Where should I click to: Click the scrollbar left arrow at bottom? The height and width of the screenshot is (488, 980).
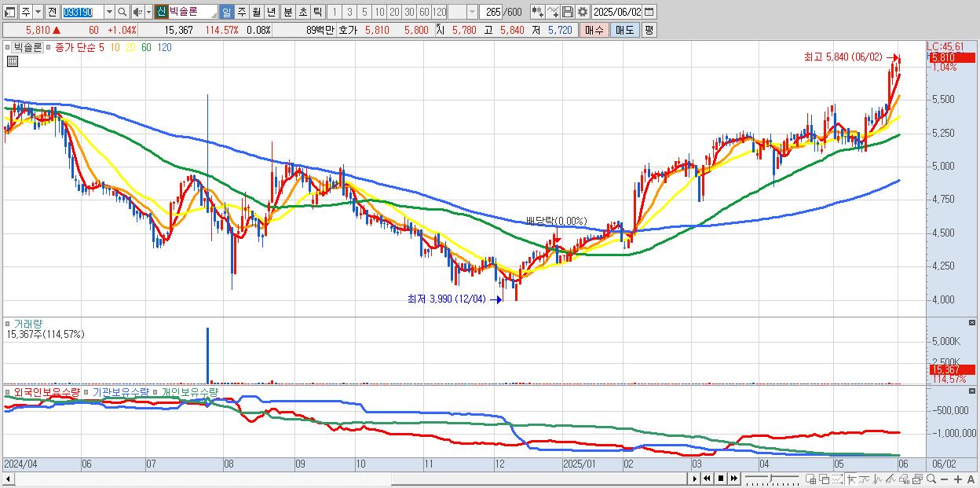pos(8,479)
